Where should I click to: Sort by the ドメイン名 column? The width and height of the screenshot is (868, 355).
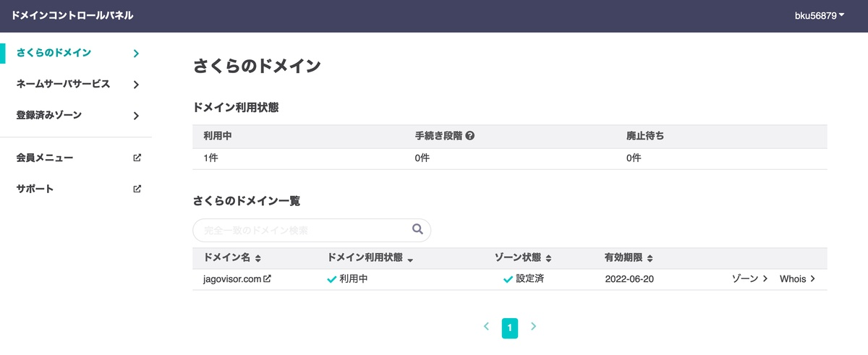[x=232, y=258]
